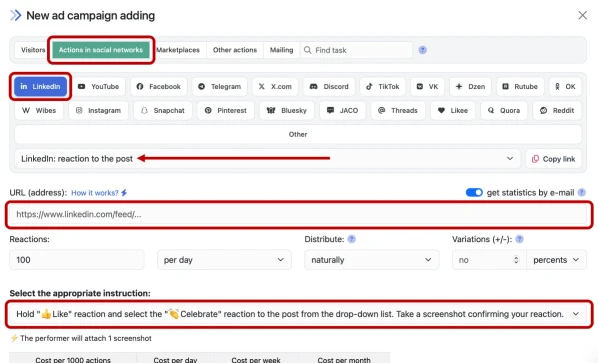Pick the TikTok network button
598x363 pixels.
coord(383,87)
